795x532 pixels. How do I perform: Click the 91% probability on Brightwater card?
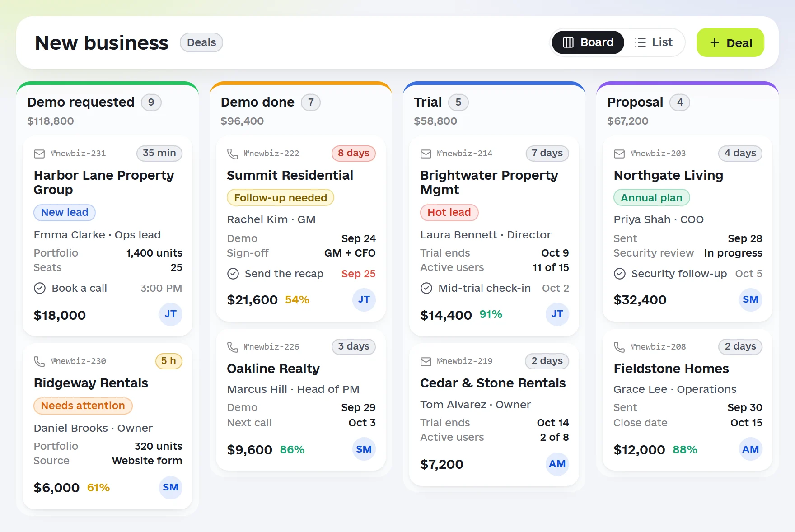click(491, 315)
